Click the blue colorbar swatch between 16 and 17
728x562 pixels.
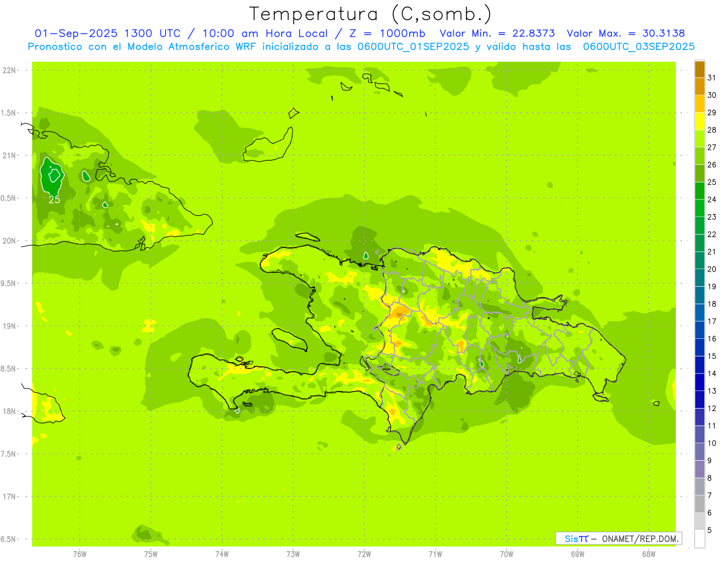[x=699, y=330]
